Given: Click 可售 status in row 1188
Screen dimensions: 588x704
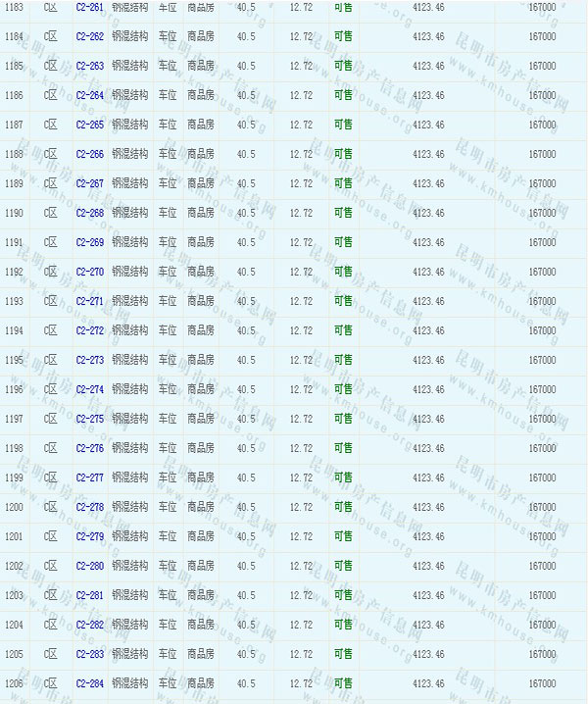Looking at the screenshot, I should click(x=343, y=154).
